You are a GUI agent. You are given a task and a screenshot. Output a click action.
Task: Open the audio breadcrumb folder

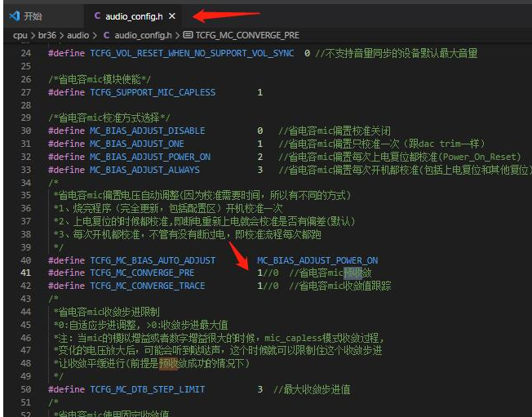(78, 35)
